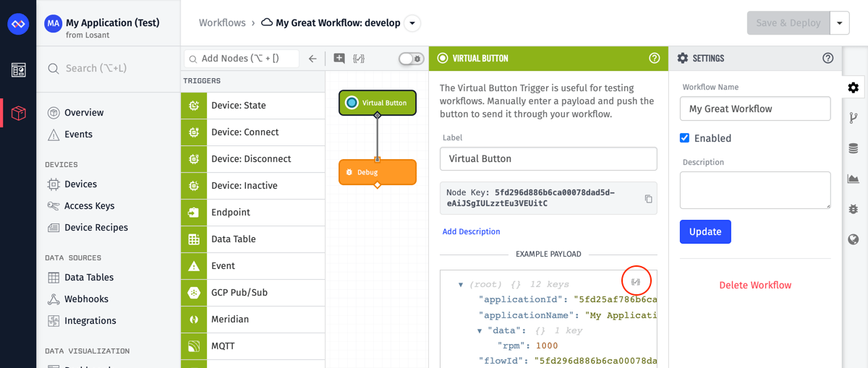Open the Storage database tab on right rail

(854, 148)
